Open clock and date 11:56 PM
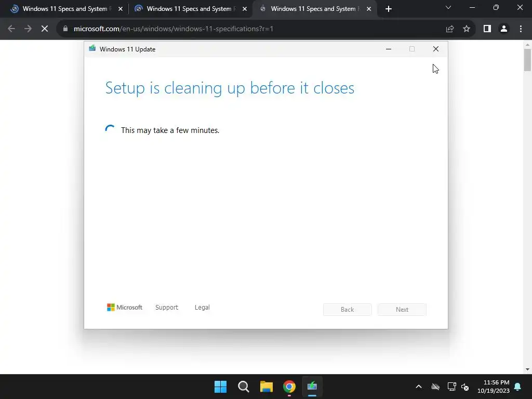Image resolution: width=532 pixels, height=399 pixels. [x=494, y=387]
